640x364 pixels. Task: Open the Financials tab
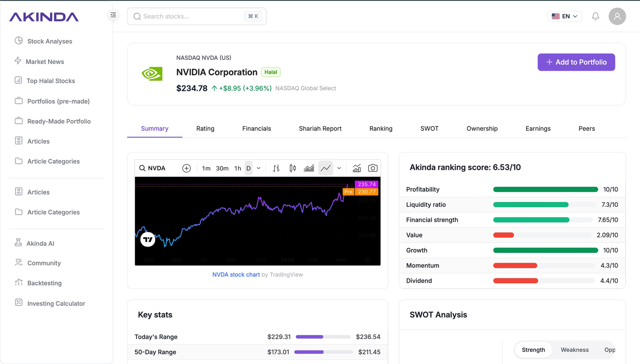pos(256,129)
